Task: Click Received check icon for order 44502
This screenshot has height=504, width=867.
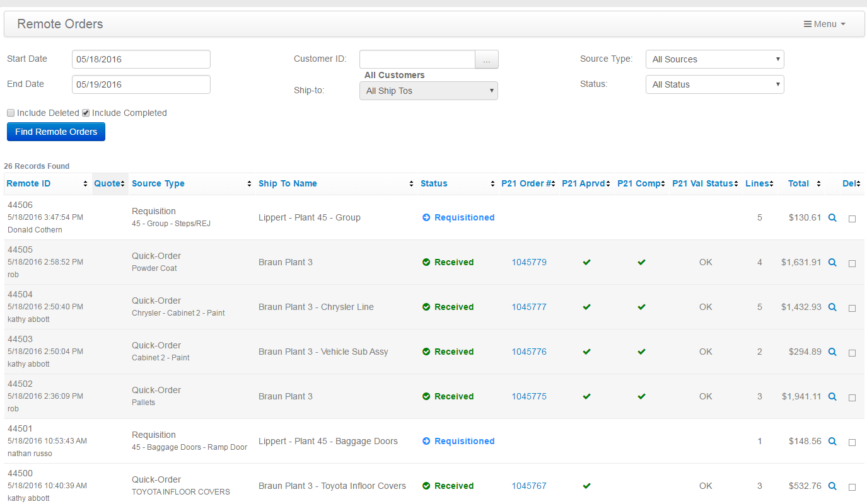Action: [x=426, y=396]
